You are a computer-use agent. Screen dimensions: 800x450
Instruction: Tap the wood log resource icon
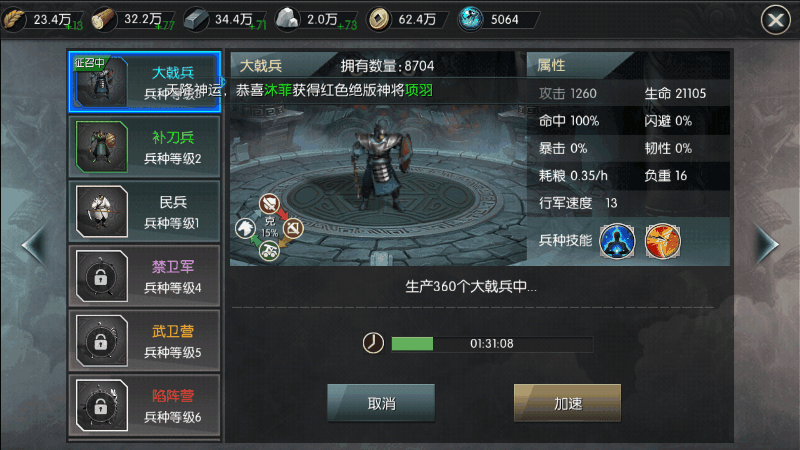[104, 19]
